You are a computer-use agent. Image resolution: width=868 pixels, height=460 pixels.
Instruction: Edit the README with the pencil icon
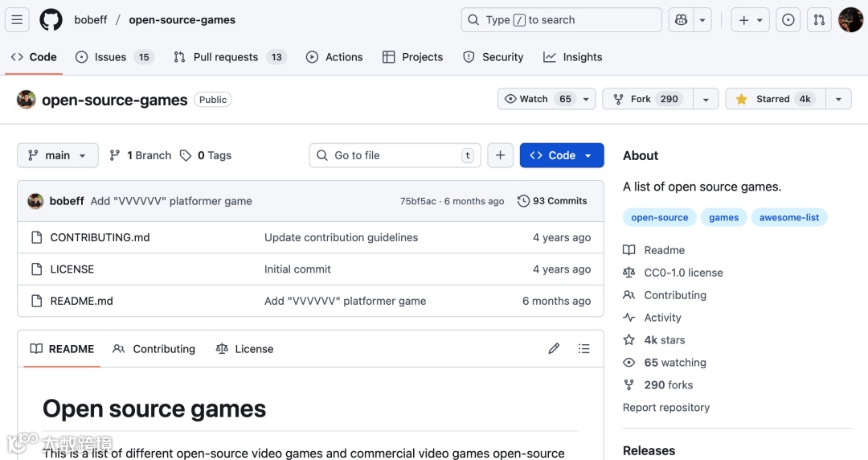pyautogui.click(x=554, y=348)
